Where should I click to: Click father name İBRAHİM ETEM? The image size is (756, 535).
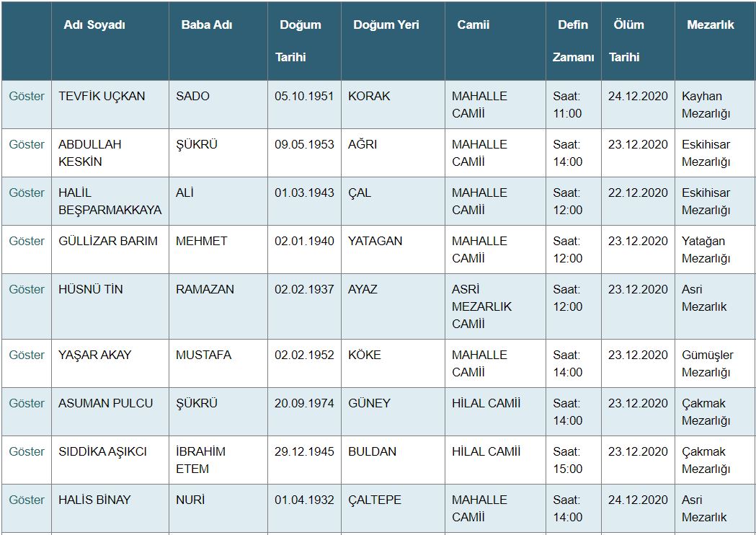(x=200, y=460)
